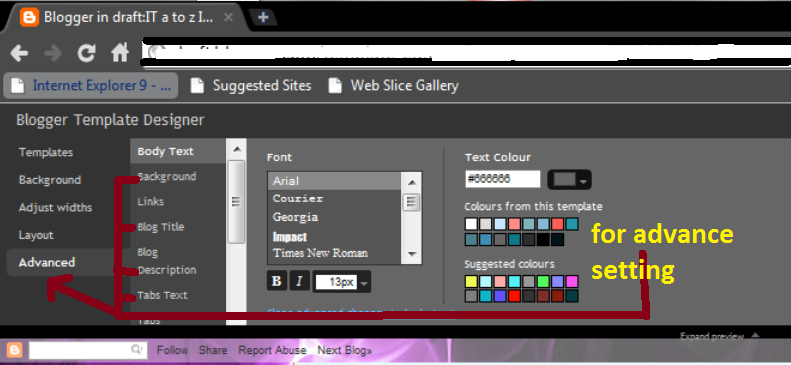Viewport: 791px width, 365px height.
Task: Click the orange Blogger logo in the navbar
Action: [x=14, y=350]
